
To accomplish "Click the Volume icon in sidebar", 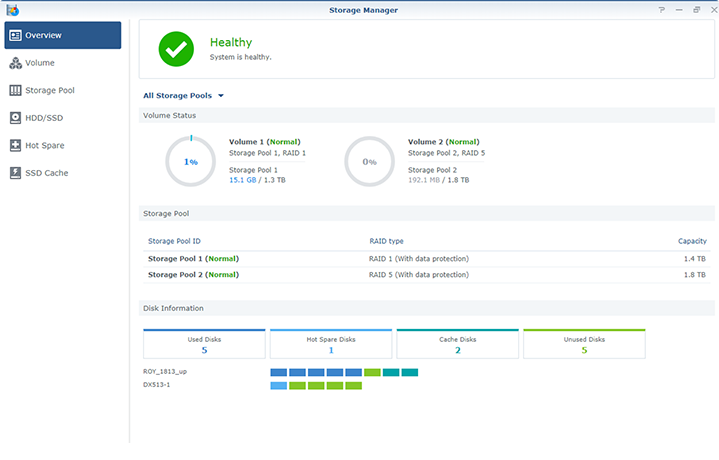I will (15, 63).
